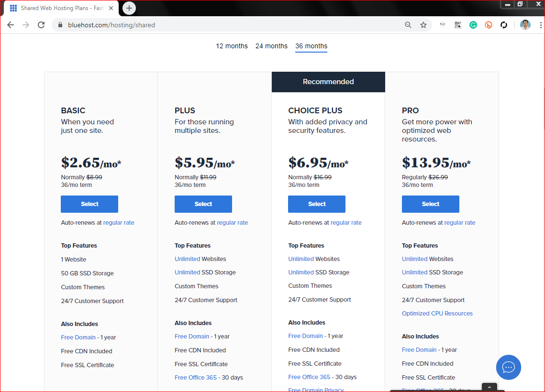Click the CHOICE PLUS plan heading

315,110
